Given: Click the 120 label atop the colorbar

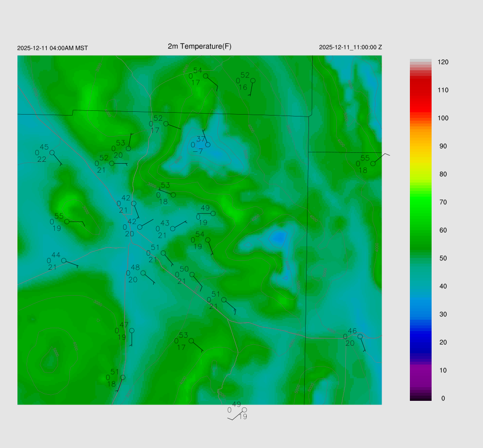Looking at the screenshot, I should (442, 62).
